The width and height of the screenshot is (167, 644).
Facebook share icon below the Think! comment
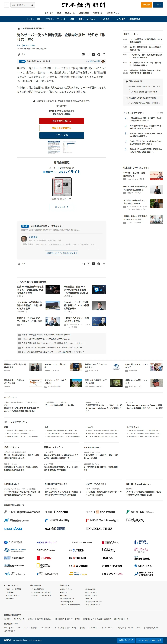(99, 264)
